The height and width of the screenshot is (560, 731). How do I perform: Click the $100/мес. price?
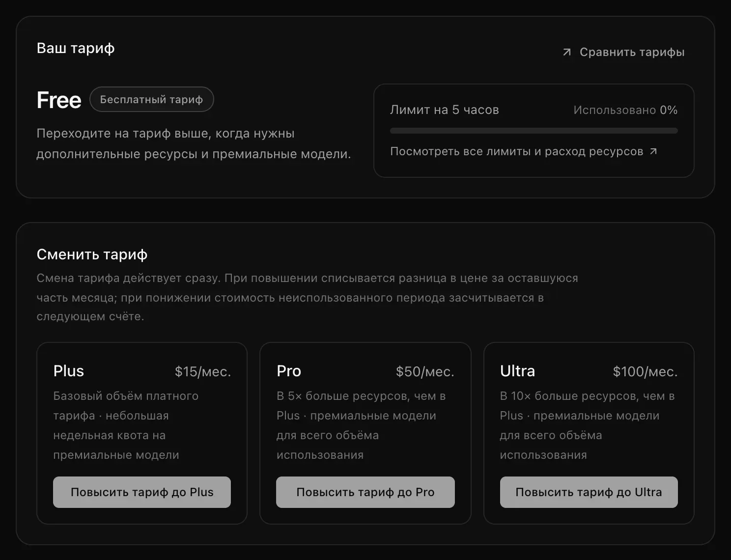click(x=645, y=372)
